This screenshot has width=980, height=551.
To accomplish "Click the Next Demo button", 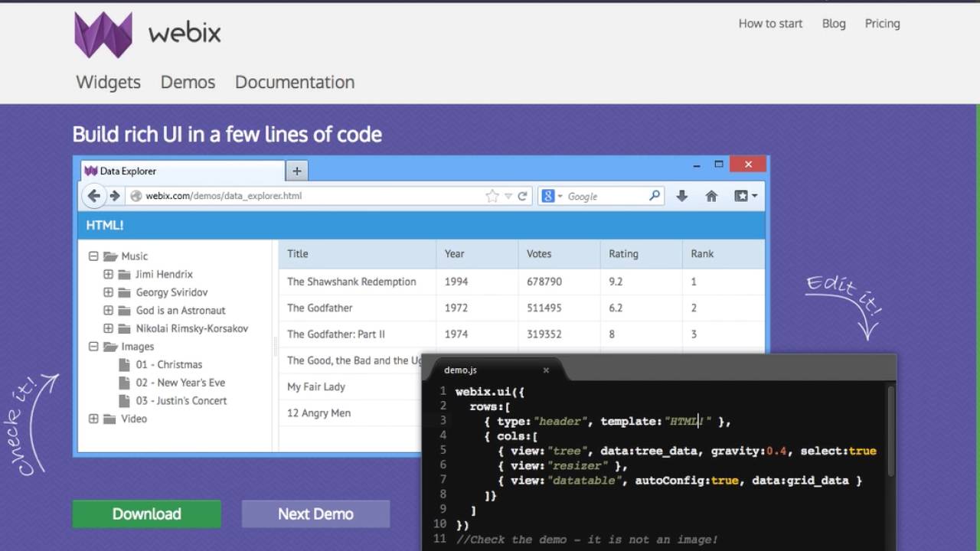I will [315, 514].
